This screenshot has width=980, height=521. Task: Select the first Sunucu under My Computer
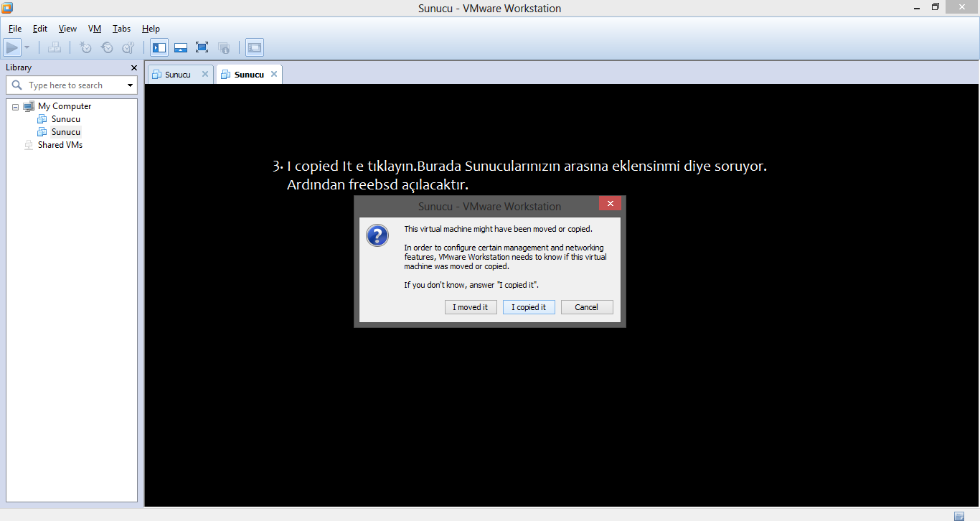tap(65, 119)
